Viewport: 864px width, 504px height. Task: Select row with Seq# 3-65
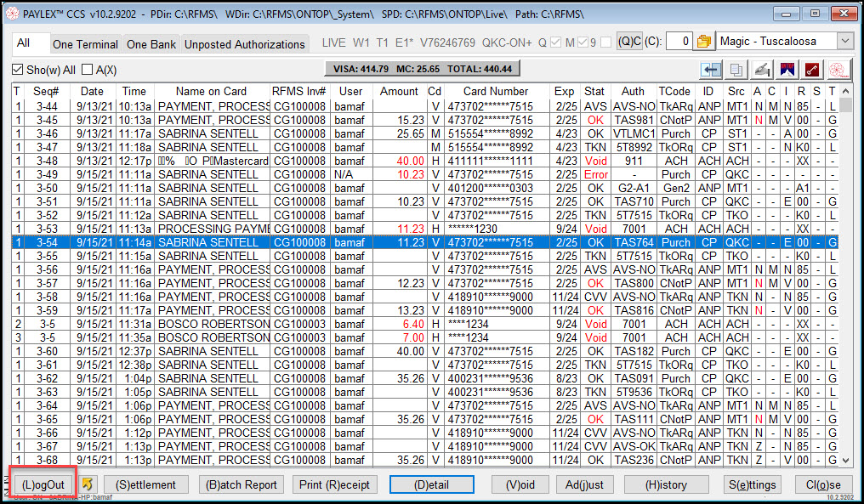[425, 419]
